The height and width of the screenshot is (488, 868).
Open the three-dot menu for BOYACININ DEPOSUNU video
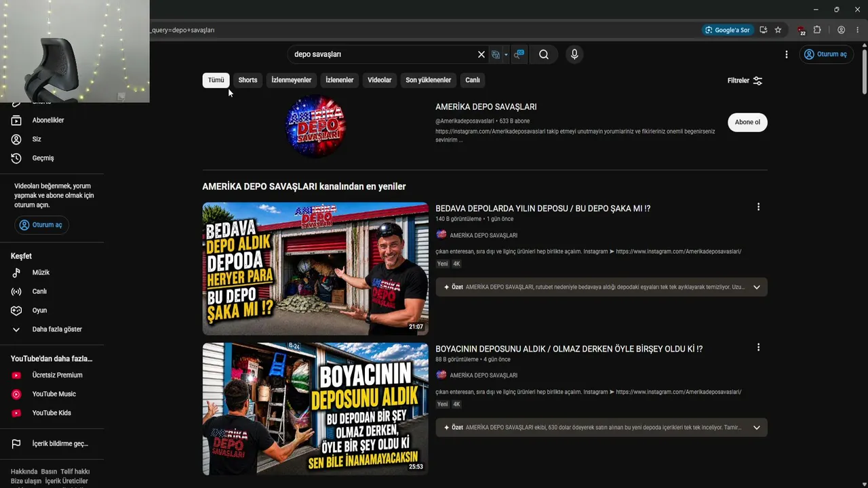(x=758, y=348)
